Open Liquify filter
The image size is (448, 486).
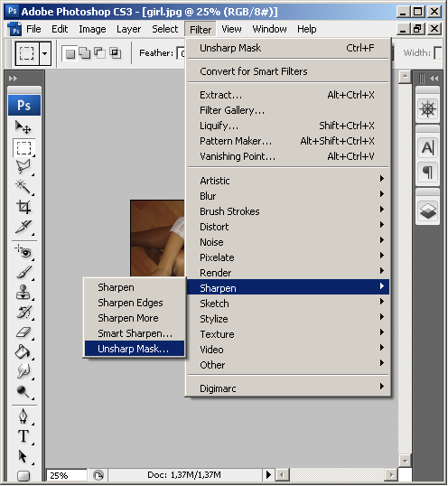click(288, 126)
